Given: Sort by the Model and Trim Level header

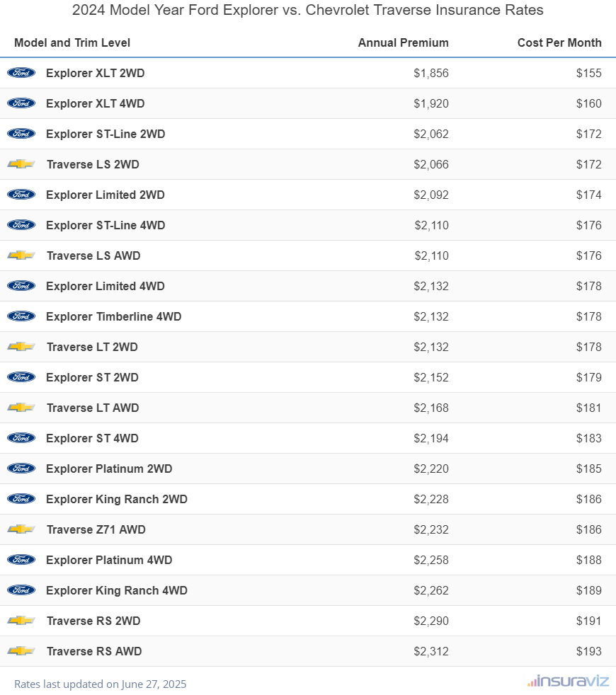Looking at the screenshot, I should click(x=72, y=42).
